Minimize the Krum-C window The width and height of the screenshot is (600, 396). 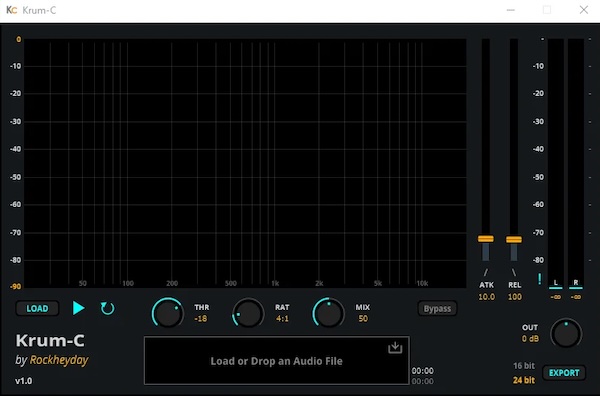[x=510, y=10]
